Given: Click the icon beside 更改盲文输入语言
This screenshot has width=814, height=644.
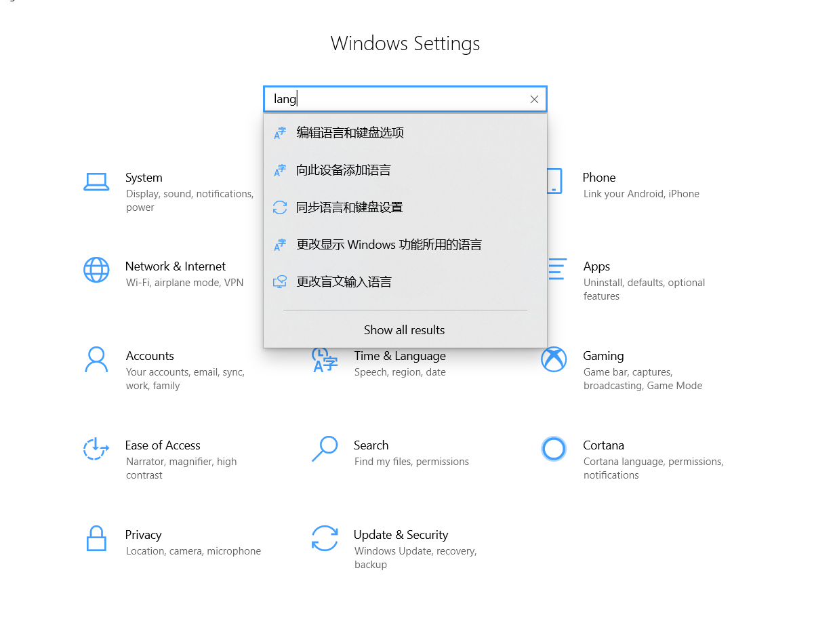Looking at the screenshot, I should 280,282.
